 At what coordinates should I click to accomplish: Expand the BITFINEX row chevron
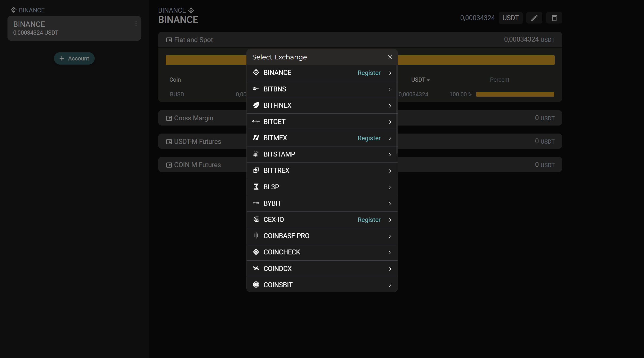[x=390, y=106]
